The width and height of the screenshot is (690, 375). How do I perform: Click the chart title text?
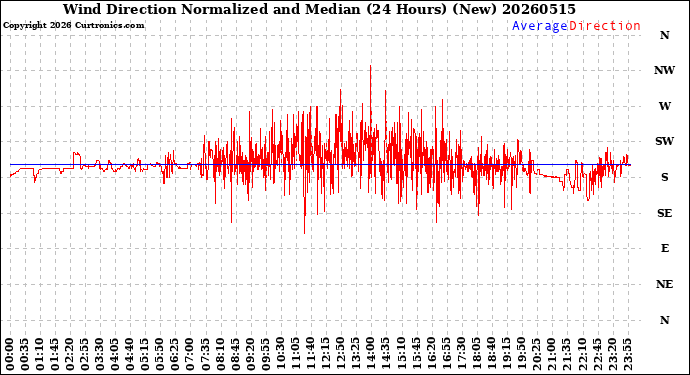pyautogui.click(x=319, y=9)
